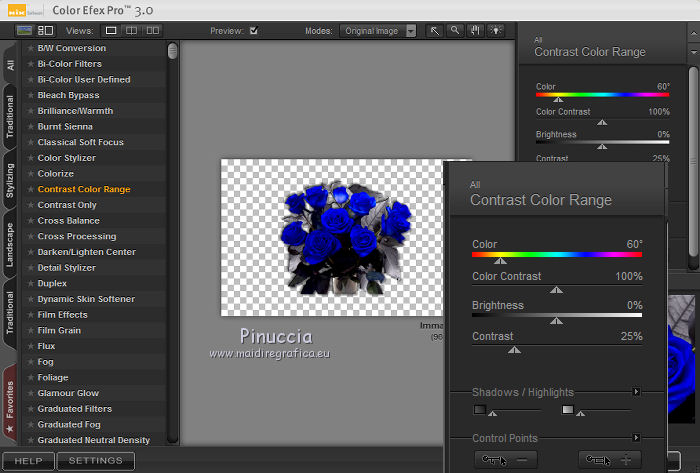Open the Landscape category tab

10,245
